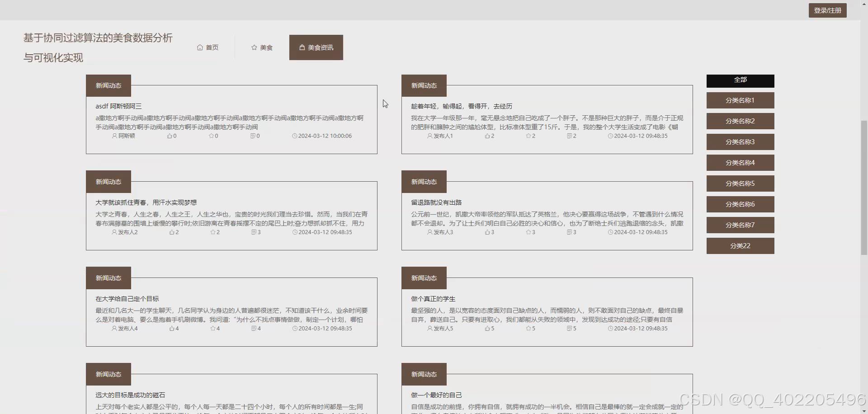Click the bag icon beside 美食资讯
868x414 pixels.
point(302,47)
